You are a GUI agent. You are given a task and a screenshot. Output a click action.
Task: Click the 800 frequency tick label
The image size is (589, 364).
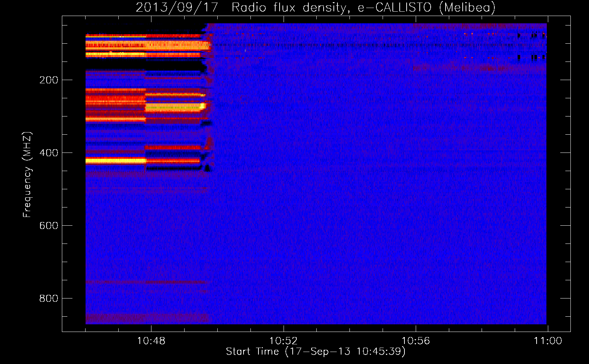tap(49, 298)
